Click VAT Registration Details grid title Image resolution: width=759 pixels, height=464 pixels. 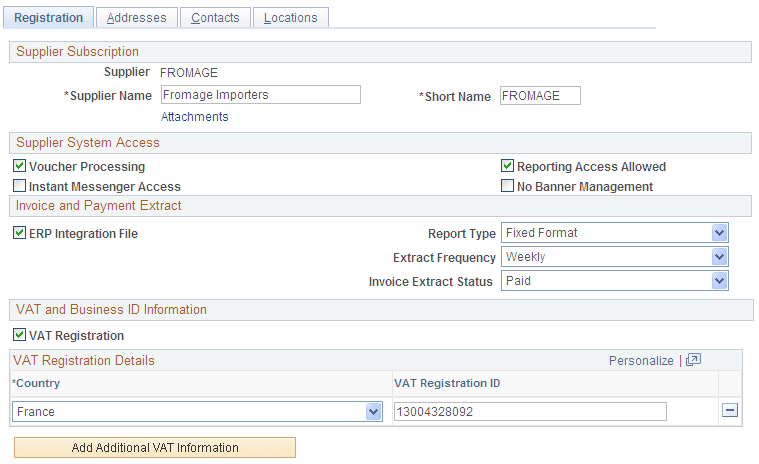(84, 360)
